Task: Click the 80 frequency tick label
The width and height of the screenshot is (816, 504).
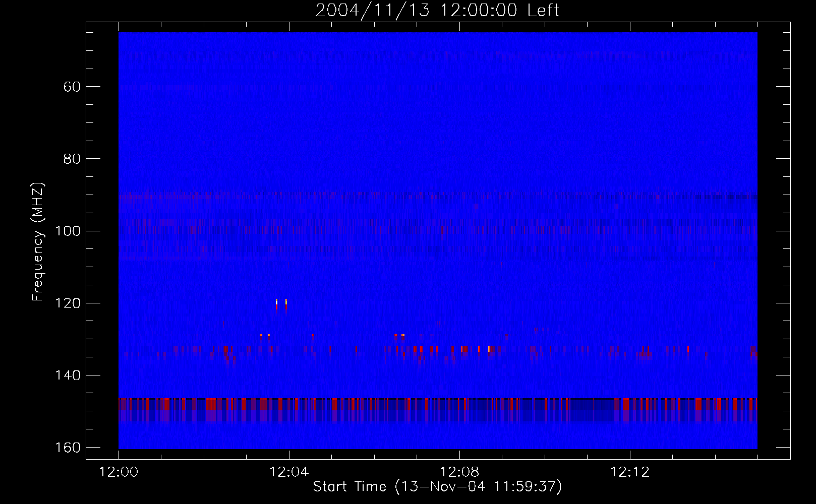Action: click(72, 159)
